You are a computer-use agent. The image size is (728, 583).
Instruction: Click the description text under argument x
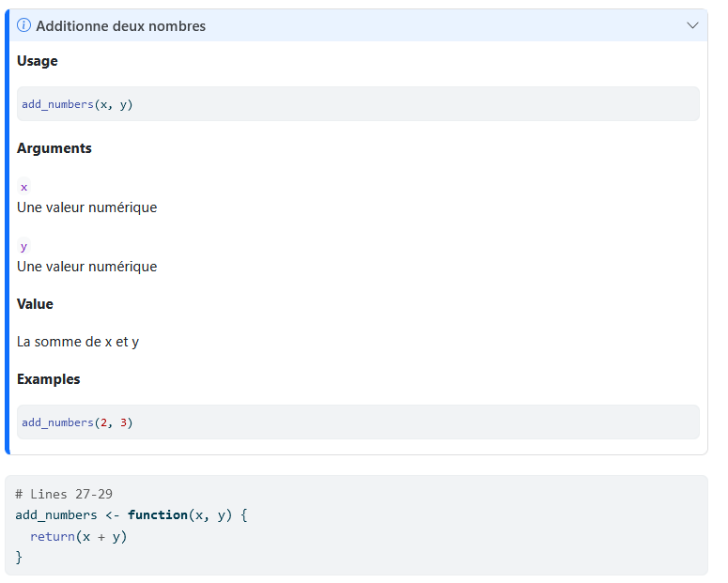click(x=86, y=207)
